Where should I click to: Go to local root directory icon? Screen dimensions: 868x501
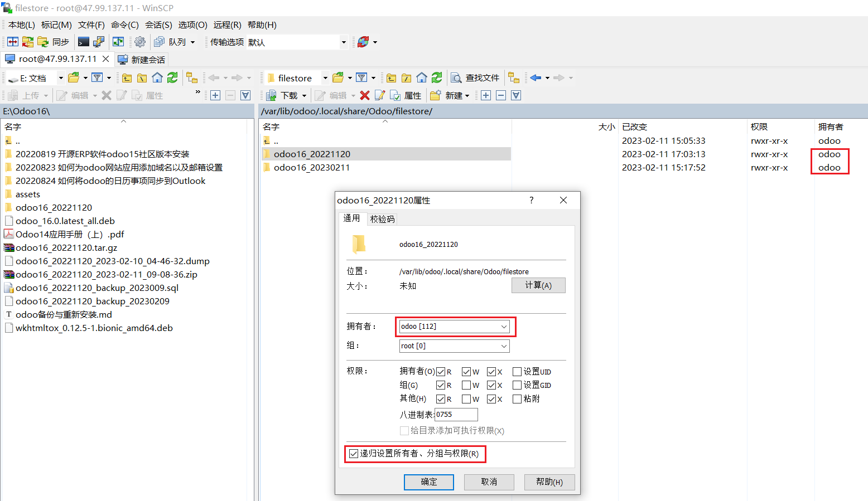(142, 78)
